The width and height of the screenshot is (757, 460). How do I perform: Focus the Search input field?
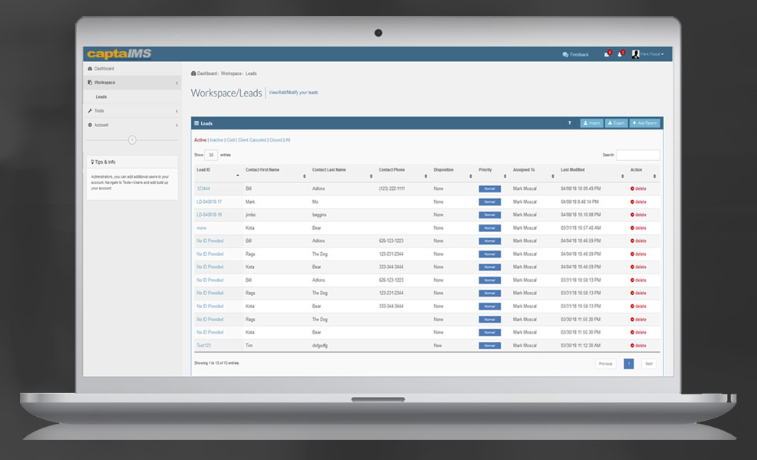638,155
